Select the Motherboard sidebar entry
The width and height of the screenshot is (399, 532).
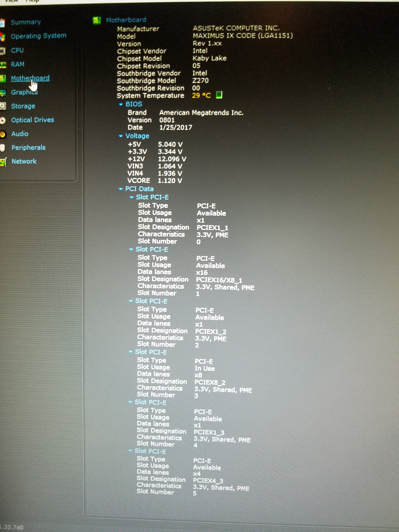coord(30,78)
